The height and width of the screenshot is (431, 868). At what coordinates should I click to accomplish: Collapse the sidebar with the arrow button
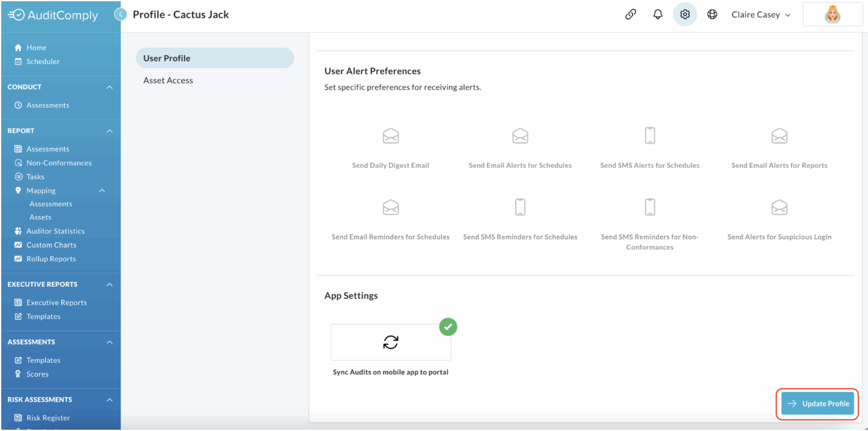click(121, 14)
